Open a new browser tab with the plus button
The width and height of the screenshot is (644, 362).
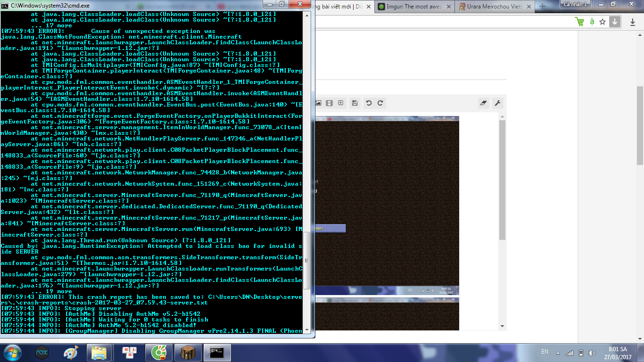[543, 7]
